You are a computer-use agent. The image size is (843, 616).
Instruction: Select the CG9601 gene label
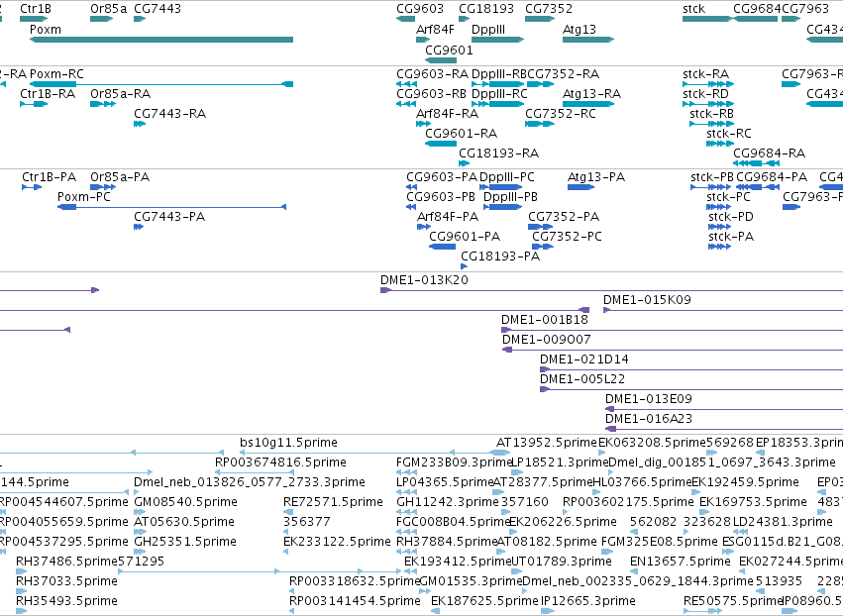pyautogui.click(x=449, y=51)
